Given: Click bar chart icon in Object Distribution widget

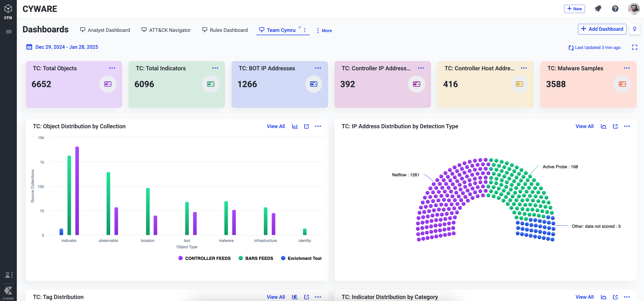Looking at the screenshot, I should click(x=295, y=126).
